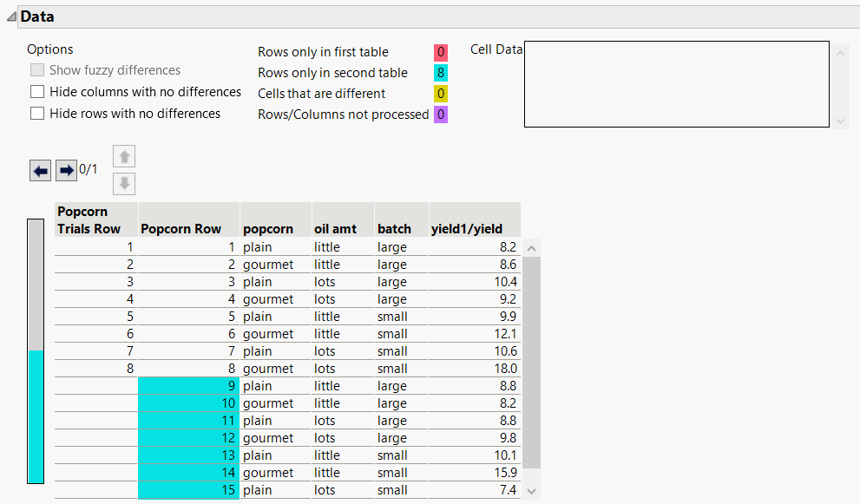Click the yellow swatch for cells that are different
Viewport: 860px width, 504px height.
tap(441, 93)
